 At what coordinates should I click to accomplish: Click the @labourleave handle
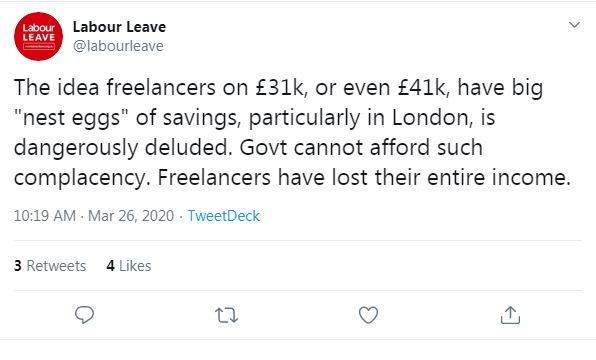tap(118, 46)
